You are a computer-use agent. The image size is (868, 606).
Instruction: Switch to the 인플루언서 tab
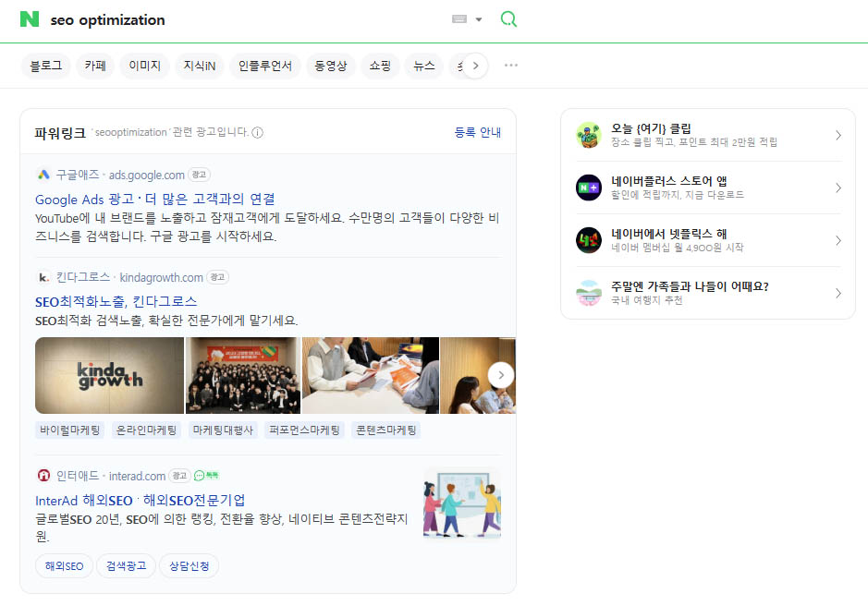265,66
